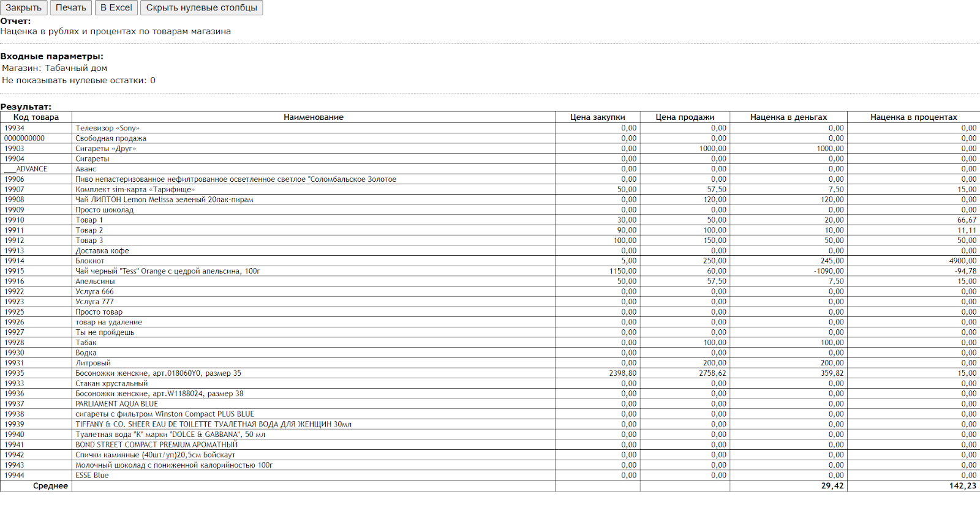Click the Цена продажи column header
Screen dimensions: 980x508
[685, 117]
